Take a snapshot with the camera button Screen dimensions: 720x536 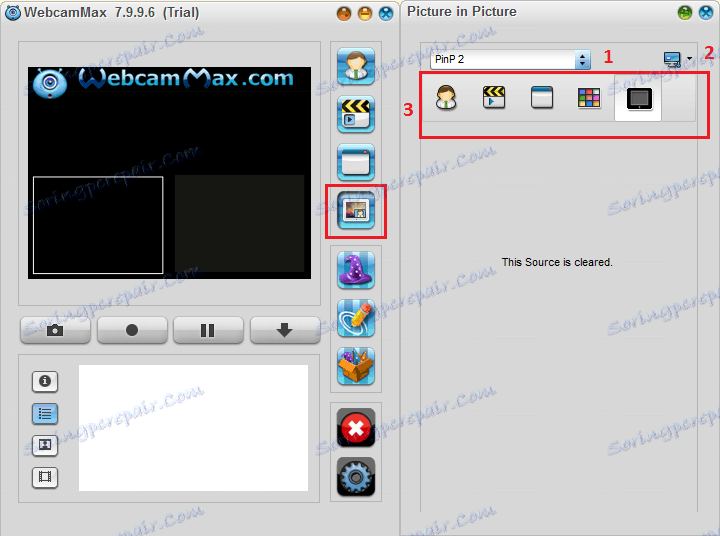pos(55,330)
